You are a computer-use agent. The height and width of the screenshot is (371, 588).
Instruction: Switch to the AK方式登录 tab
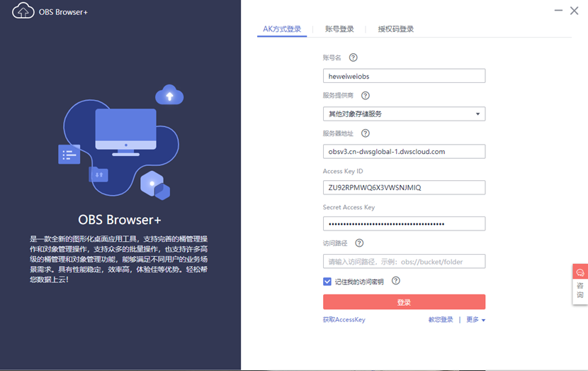click(282, 29)
